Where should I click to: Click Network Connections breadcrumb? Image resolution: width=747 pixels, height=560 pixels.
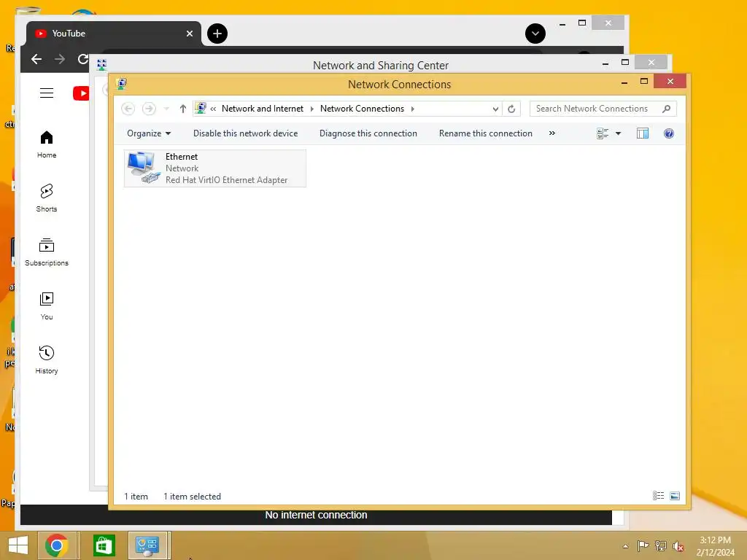[362, 109]
